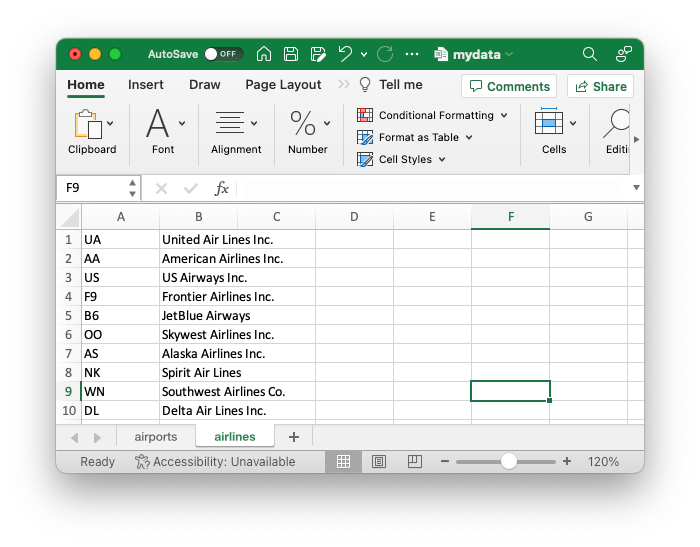Show more ribbon tabs chevron
The image size is (700, 547).
344,84
